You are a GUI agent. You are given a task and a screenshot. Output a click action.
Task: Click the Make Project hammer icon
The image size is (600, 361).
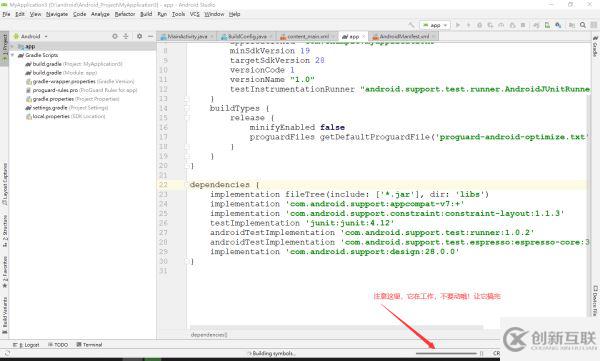click(411, 25)
